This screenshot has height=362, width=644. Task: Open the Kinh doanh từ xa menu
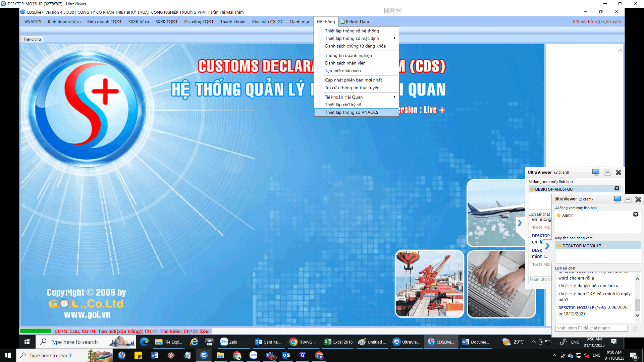(x=64, y=22)
